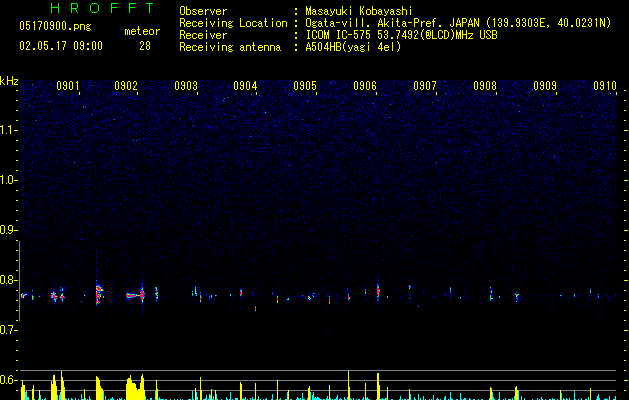Click the ICOM IC-575 receiver text
Image resolution: width=629 pixels, height=400 pixels.
(401, 35)
